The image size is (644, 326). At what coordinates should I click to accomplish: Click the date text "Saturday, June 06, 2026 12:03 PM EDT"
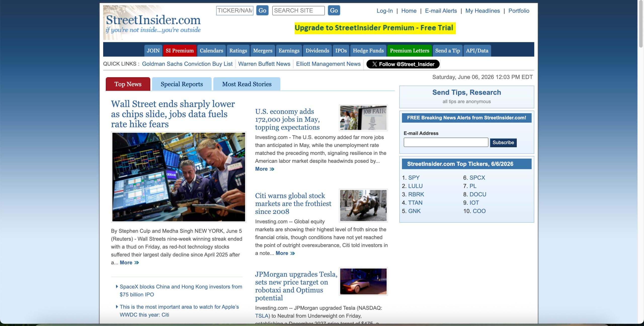[x=482, y=77]
